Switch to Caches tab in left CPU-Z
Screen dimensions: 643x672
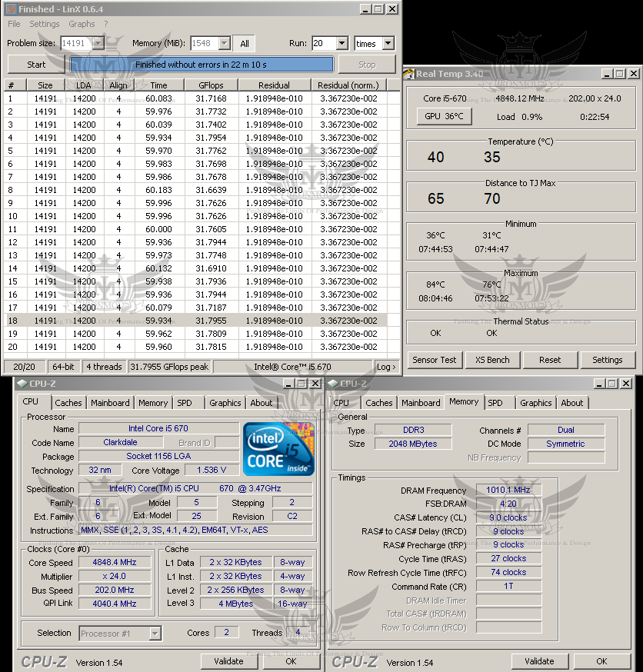(68, 403)
